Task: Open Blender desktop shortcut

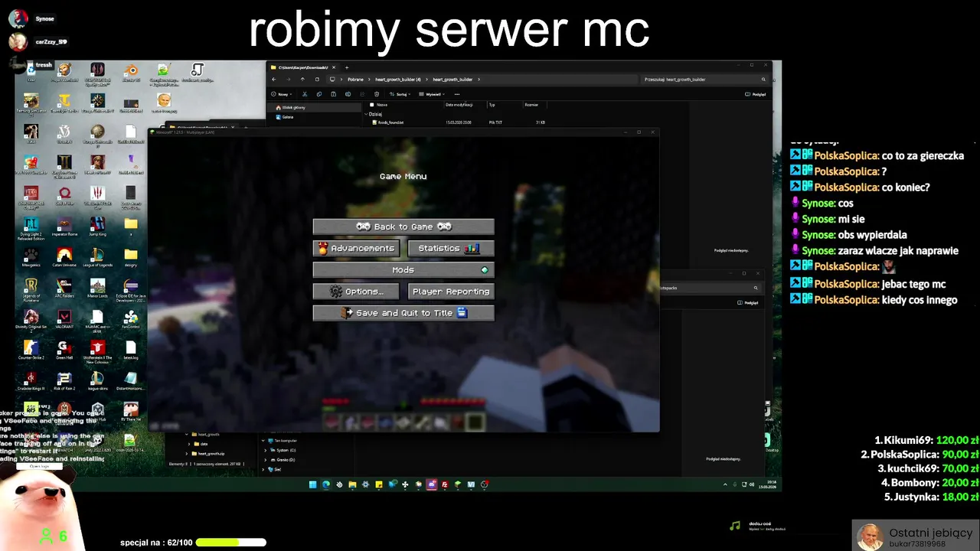Action: point(131,70)
